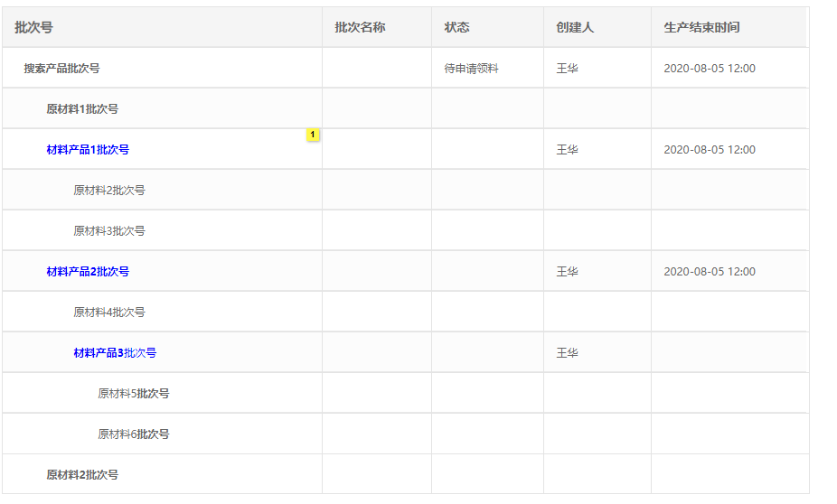
Task: Click the 状态 column header
Action: click(x=456, y=27)
